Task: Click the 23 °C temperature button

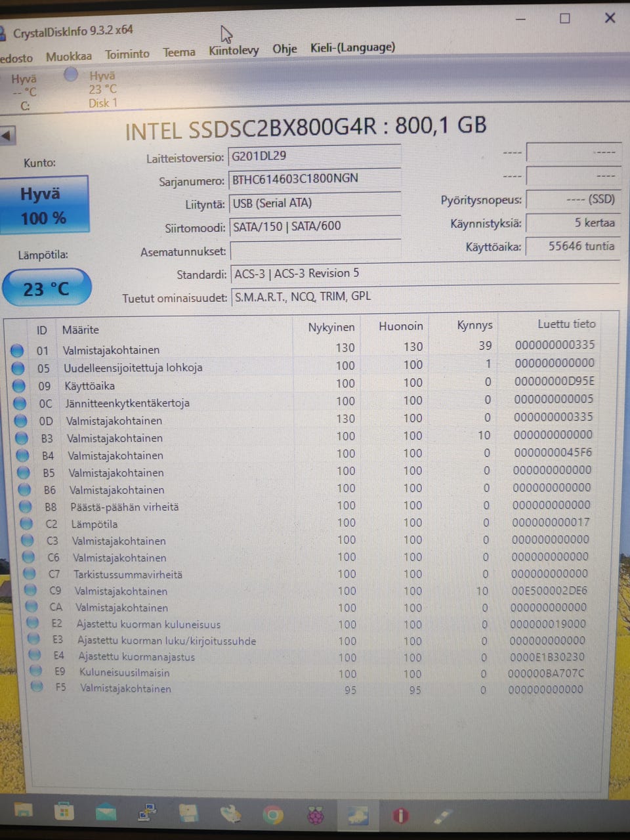Action: (x=46, y=288)
